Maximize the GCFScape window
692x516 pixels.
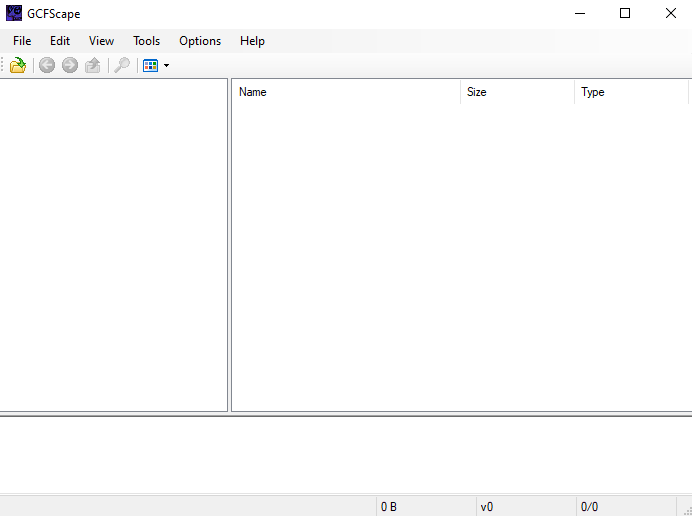(625, 13)
